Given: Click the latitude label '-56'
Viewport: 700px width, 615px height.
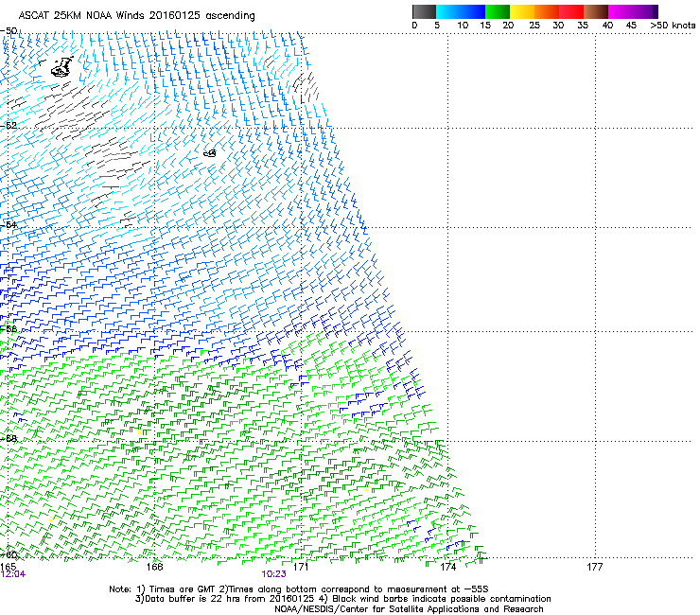Looking at the screenshot, I should point(9,328).
